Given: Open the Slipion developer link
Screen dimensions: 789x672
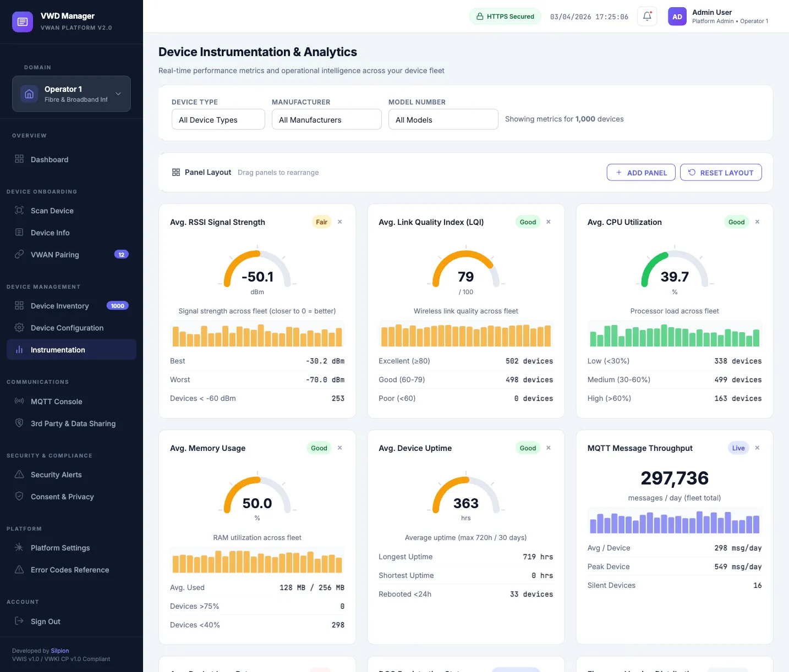Looking at the screenshot, I should 59,651.
